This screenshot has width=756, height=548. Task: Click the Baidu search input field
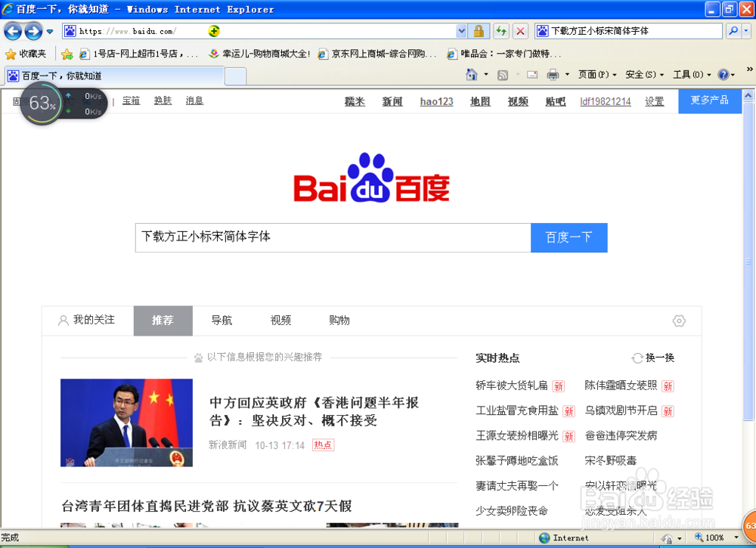tap(333, 237)
